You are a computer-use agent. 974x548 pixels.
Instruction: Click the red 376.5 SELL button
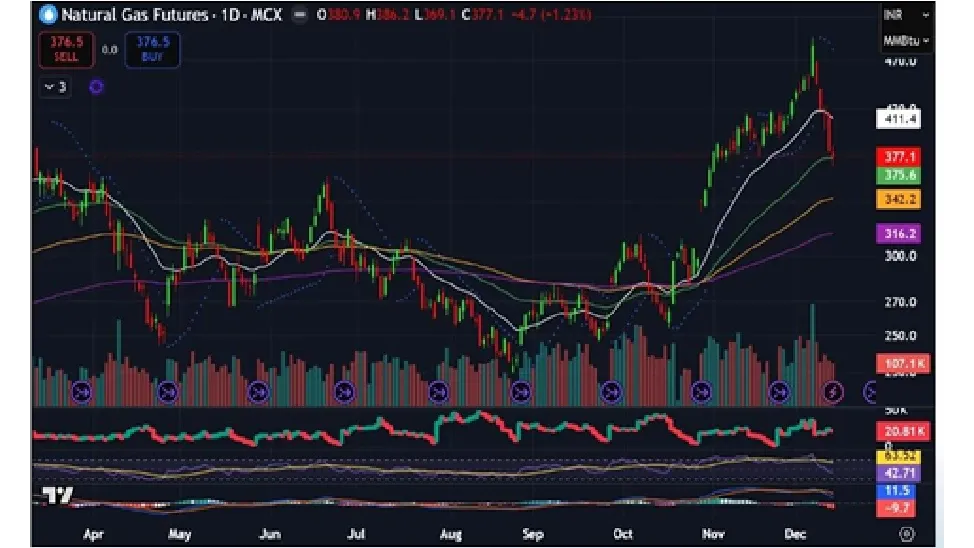[66, 49]
